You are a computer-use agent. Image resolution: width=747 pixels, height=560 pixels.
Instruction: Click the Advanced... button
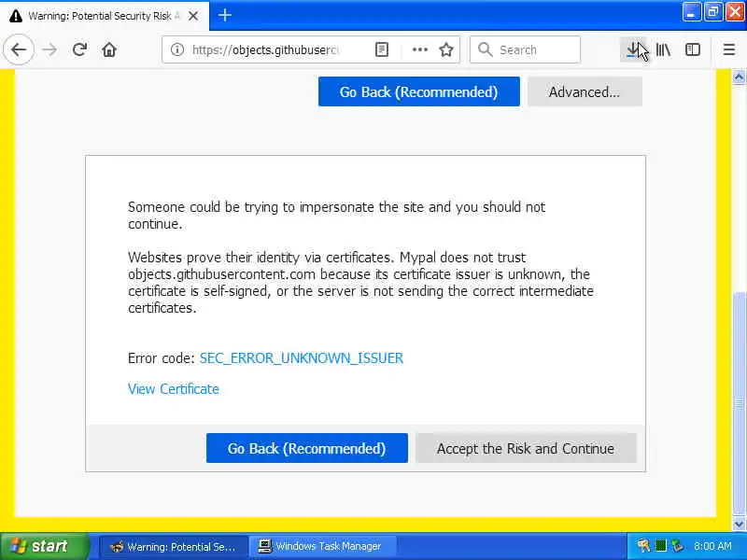585,91
